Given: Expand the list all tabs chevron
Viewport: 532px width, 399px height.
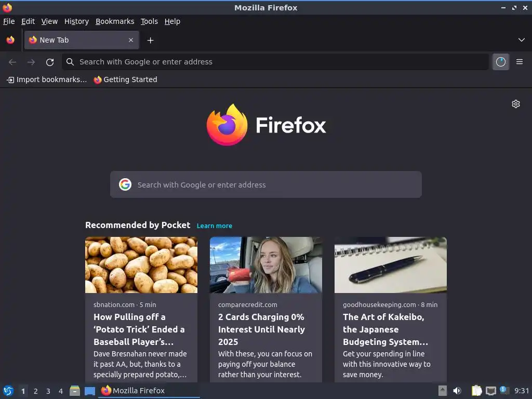Looking at the screenshot, I should click(x=522, y=40).
